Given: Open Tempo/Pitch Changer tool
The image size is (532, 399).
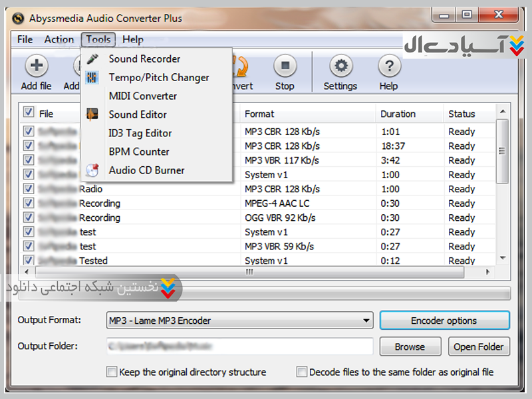Looking at the screenshot, I should pos(158,78).
